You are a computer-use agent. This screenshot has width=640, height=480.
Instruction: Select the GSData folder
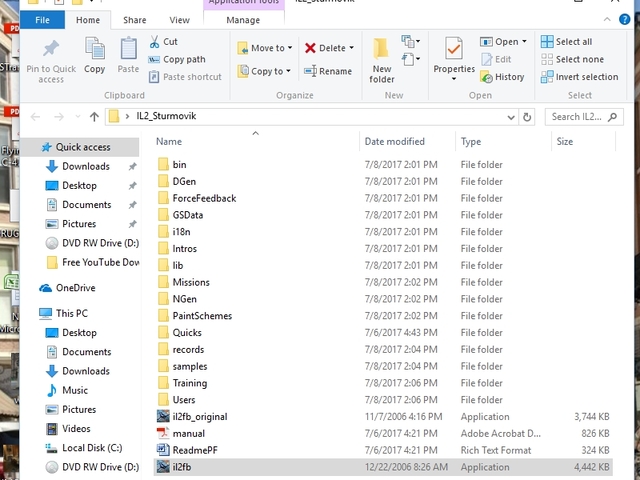pos(180,215)
